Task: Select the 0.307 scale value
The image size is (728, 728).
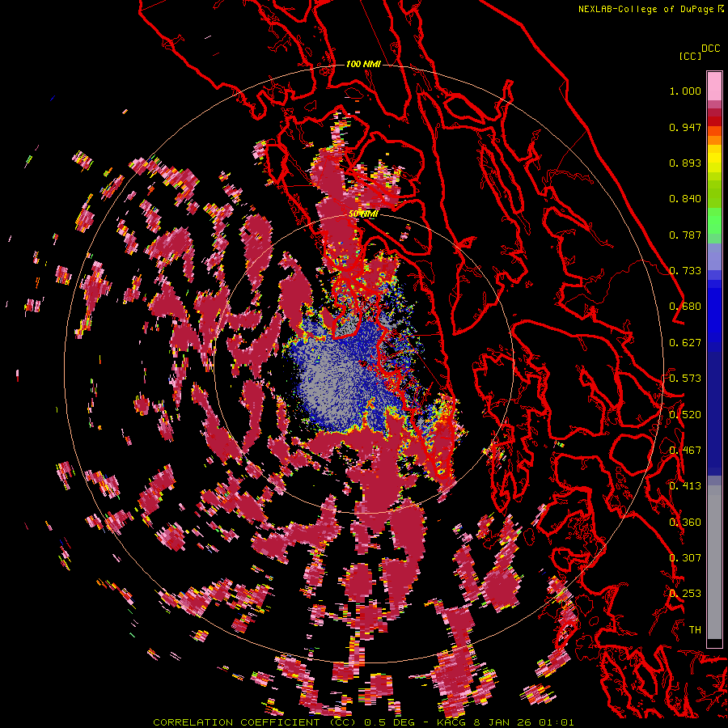Action: [685, 558]
